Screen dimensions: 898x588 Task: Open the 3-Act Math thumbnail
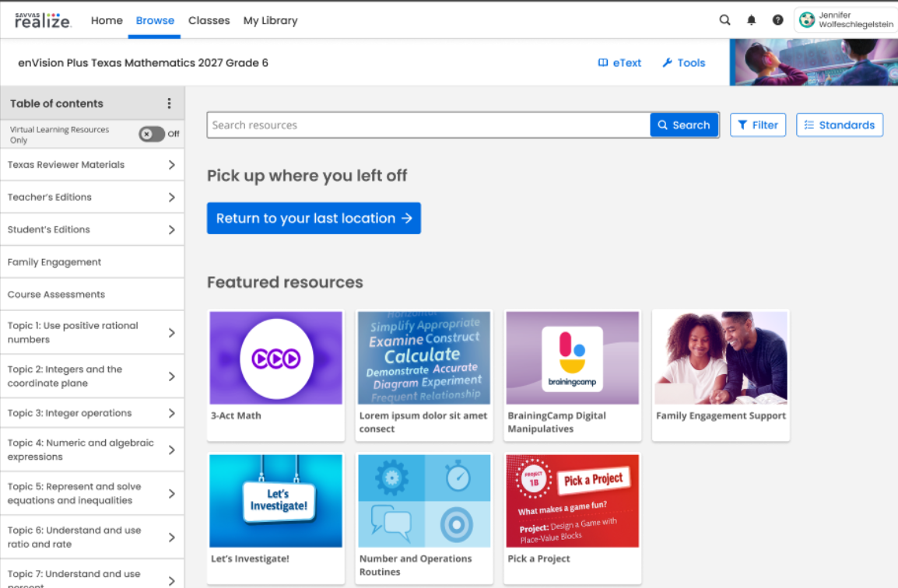(276, 358)
